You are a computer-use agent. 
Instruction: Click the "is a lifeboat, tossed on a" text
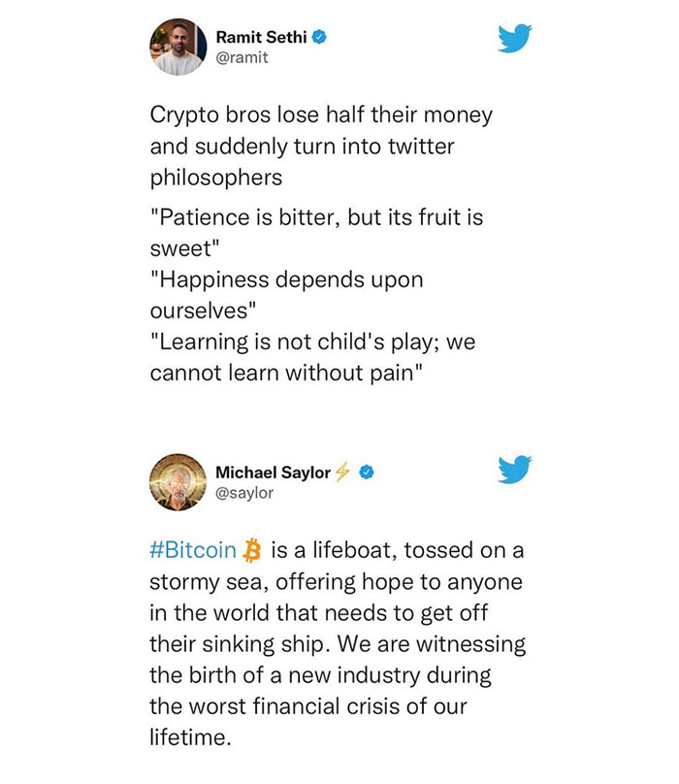click(398, 550)
